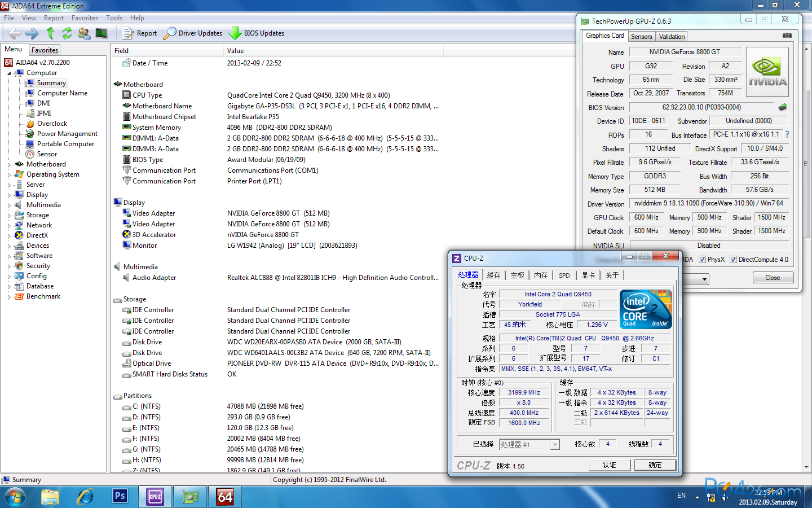The height and width of the screenshot is (508, 812).
Task: Click the Motherboard section header icon
Action: point(118,84)
